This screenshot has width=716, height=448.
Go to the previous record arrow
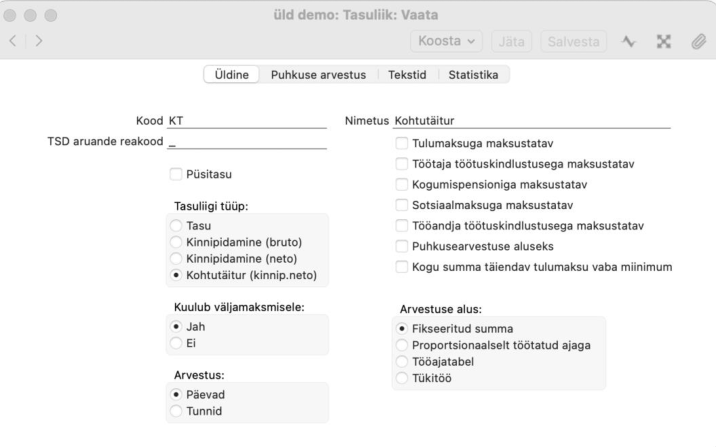coord(13,41)
